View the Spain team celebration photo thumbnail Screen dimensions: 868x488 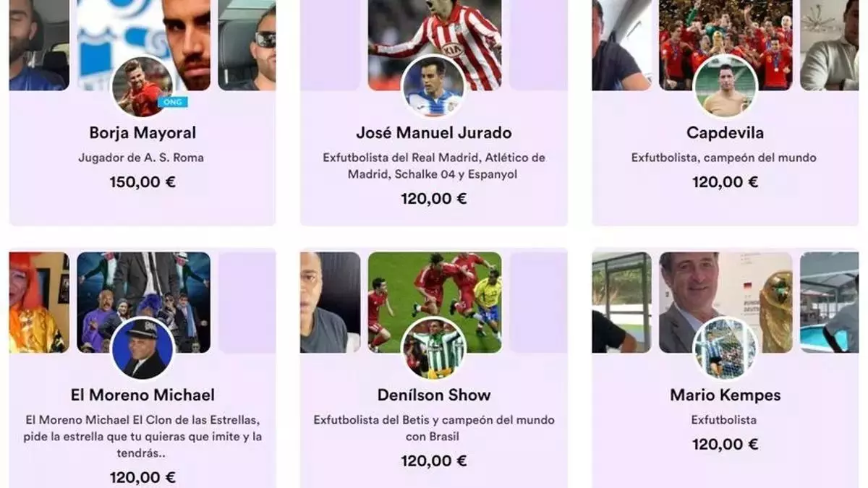[x=725, y=45]
